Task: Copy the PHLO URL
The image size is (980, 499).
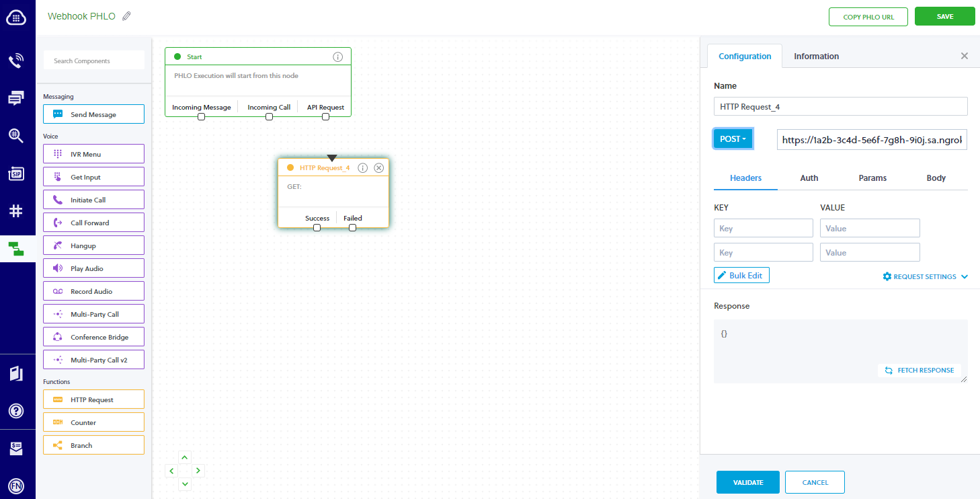Action: 868,16
